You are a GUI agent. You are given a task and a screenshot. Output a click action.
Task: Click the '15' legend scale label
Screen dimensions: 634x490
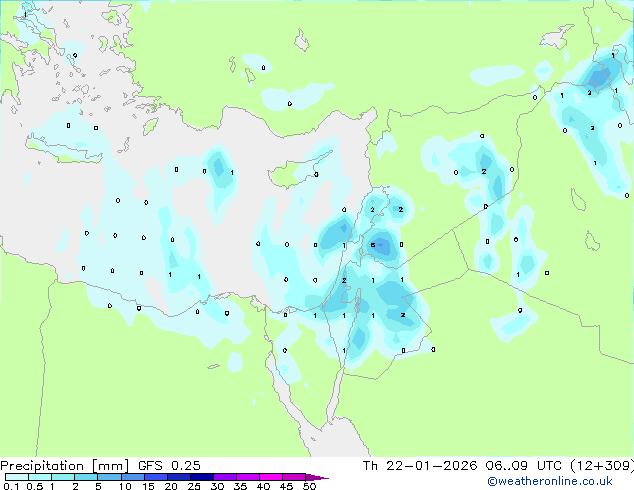148,486
